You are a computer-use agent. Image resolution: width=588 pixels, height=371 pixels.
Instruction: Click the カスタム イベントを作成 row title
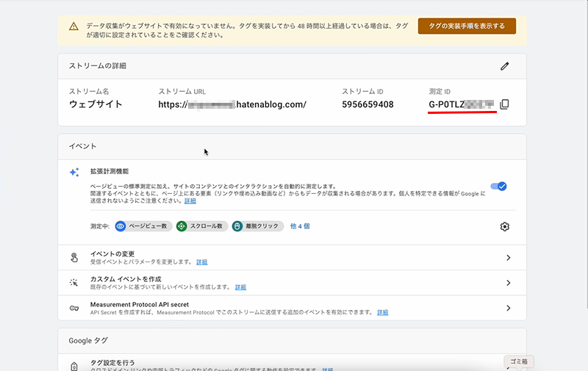[126, 279]
